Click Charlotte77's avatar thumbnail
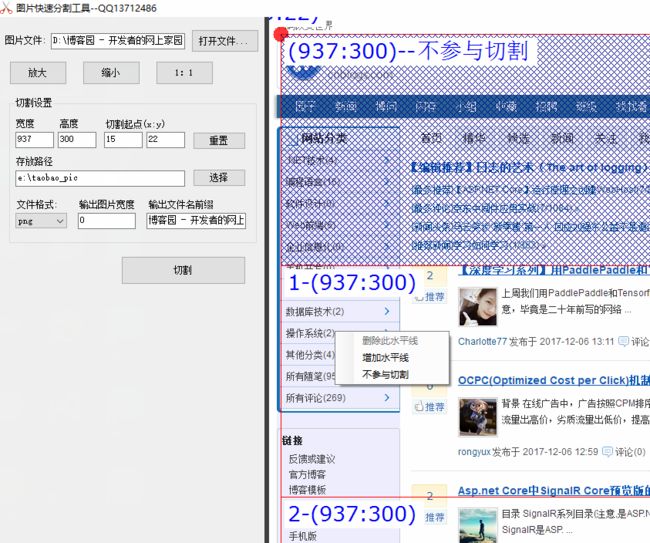650x543 pixels. pos(478,307)
